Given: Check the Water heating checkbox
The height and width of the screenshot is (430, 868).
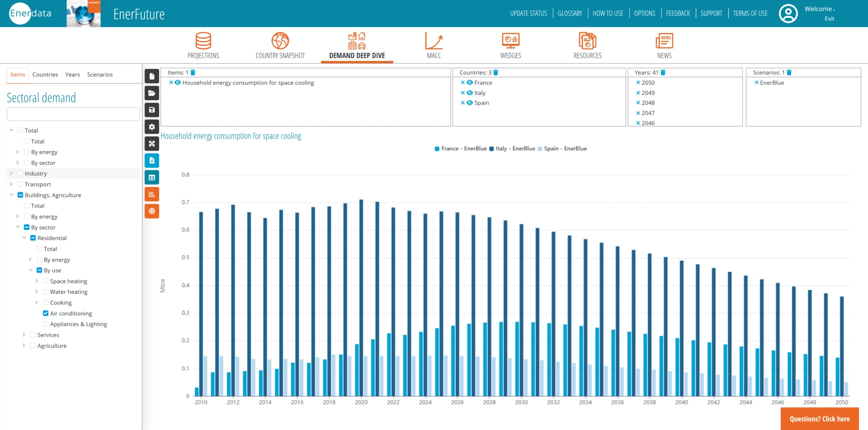Looking at the screenshot, I should tap(46, 292).
